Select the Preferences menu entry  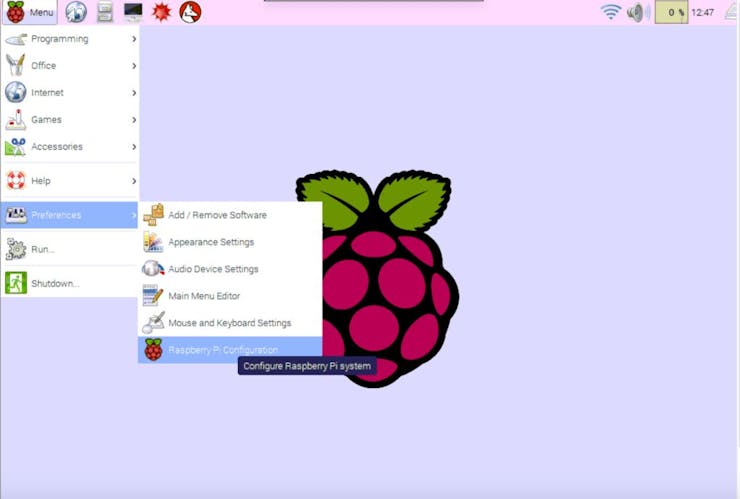click(70, 215)
